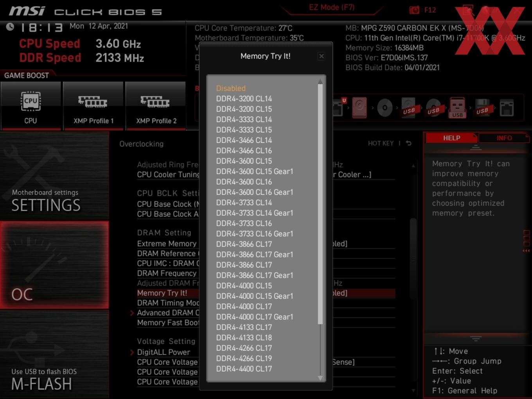Screen dimensions: 532x399
Task: Select DDR4-4400 CL17 preset
Action: (244, 368)
